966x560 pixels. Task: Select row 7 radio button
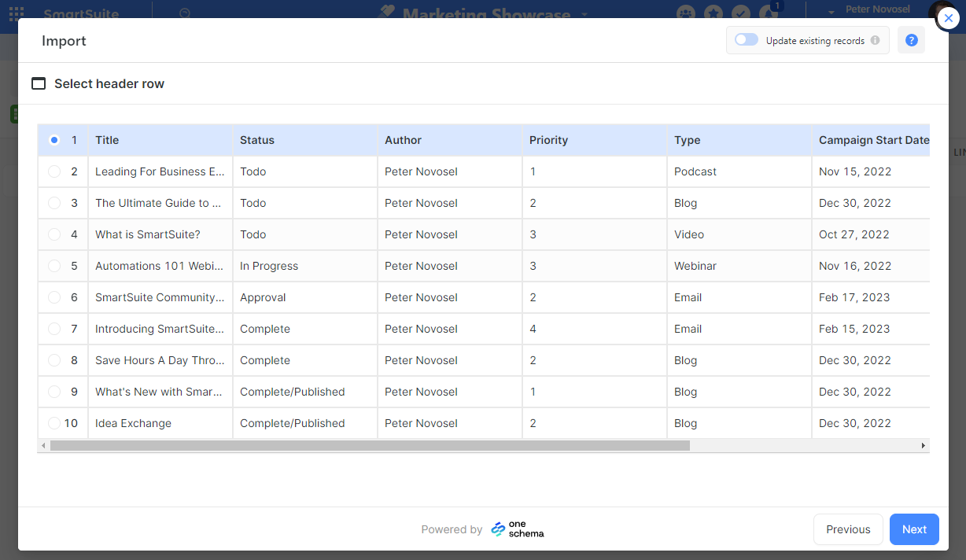[53, 329]
